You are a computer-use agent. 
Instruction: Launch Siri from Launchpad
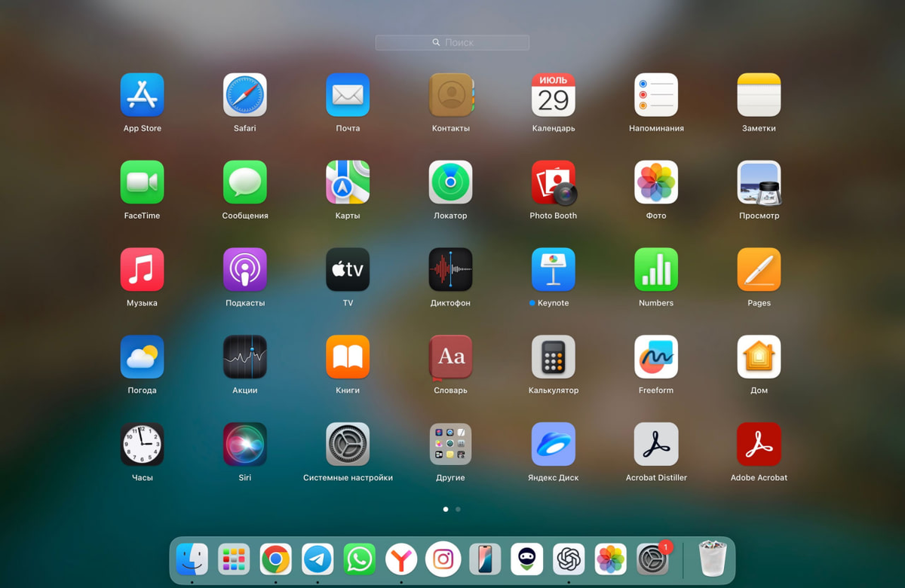click(245, 445)
